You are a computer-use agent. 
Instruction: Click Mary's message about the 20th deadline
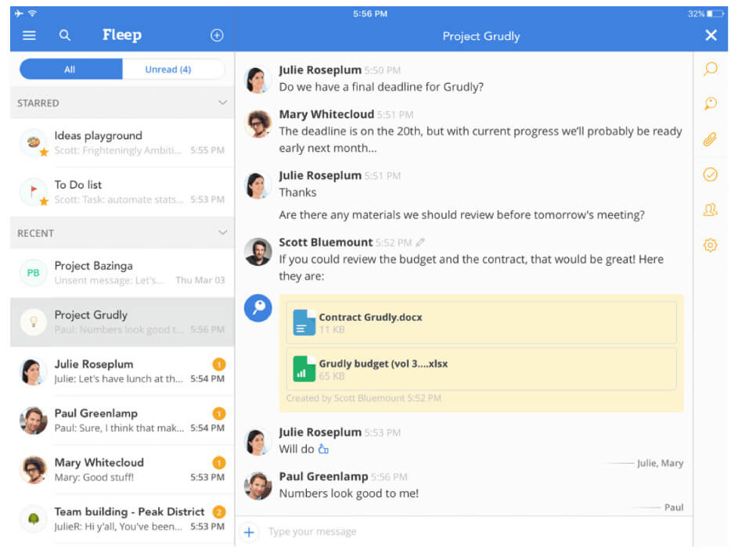481,140
